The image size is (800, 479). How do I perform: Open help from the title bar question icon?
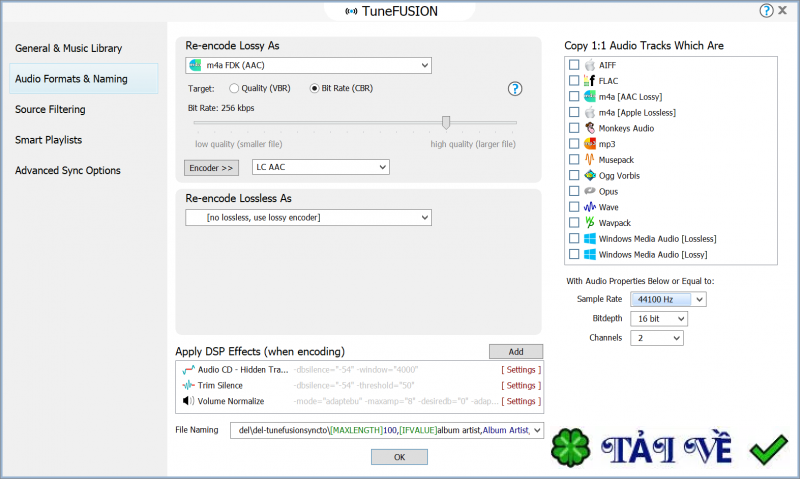click(x=766, y=11)
